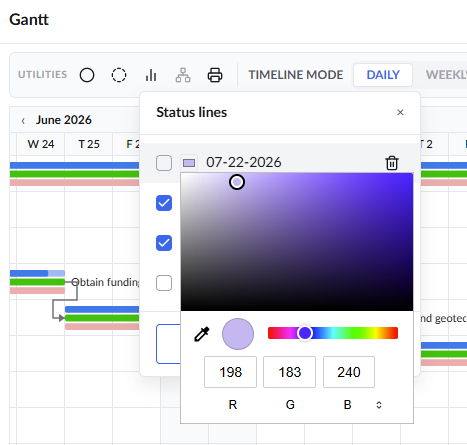This screenshot has height=445, width=467.
Task: Activate the eyedropper color picker tool
Action: coord(202,334)
